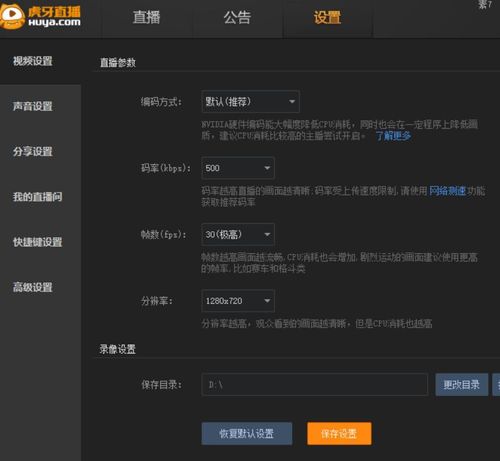Screen dimensions: 500x461
Task: Open the 码率(kbps) dropdown showing 500
Action: (238, 168)
